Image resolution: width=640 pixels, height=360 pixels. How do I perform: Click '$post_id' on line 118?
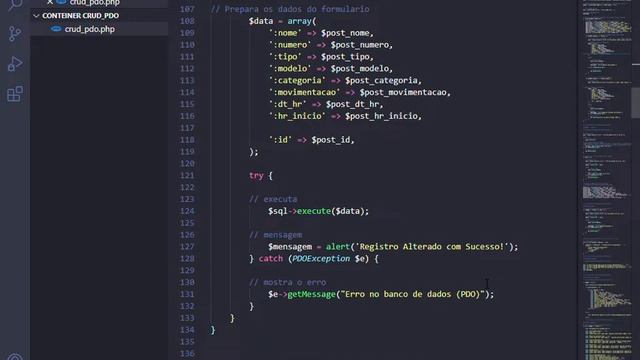click(331, 140)
